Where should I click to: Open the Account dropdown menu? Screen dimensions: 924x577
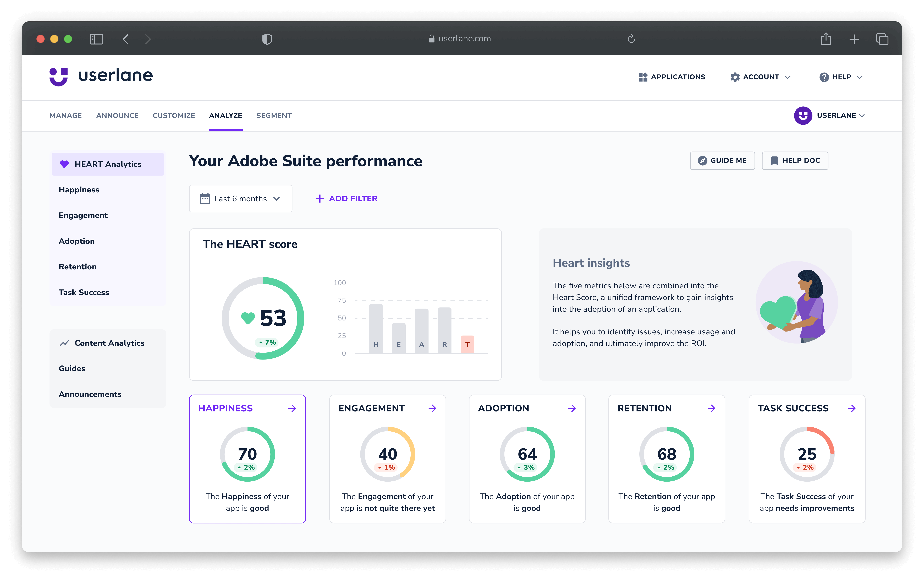click(x=760, y=77)
